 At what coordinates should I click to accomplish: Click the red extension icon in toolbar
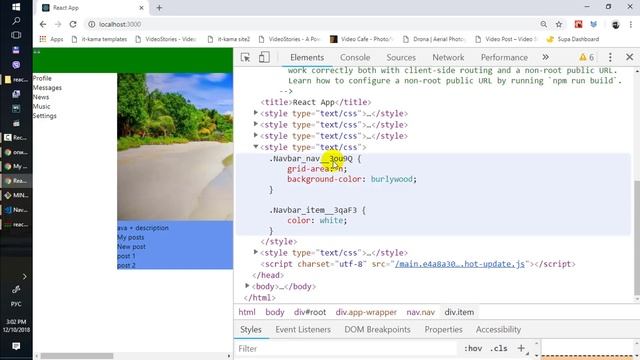pyautogui.click(x=578, y=24)
